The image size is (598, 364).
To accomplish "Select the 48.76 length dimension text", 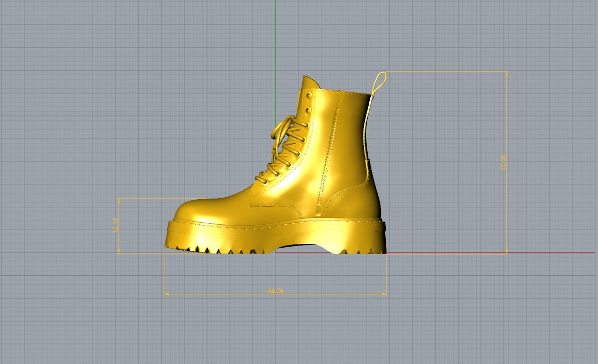I will click(276, 291).
